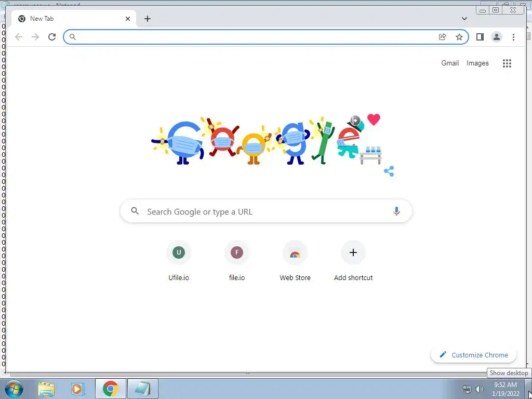
Task: Click the Show desktop button
Action: 528,389
